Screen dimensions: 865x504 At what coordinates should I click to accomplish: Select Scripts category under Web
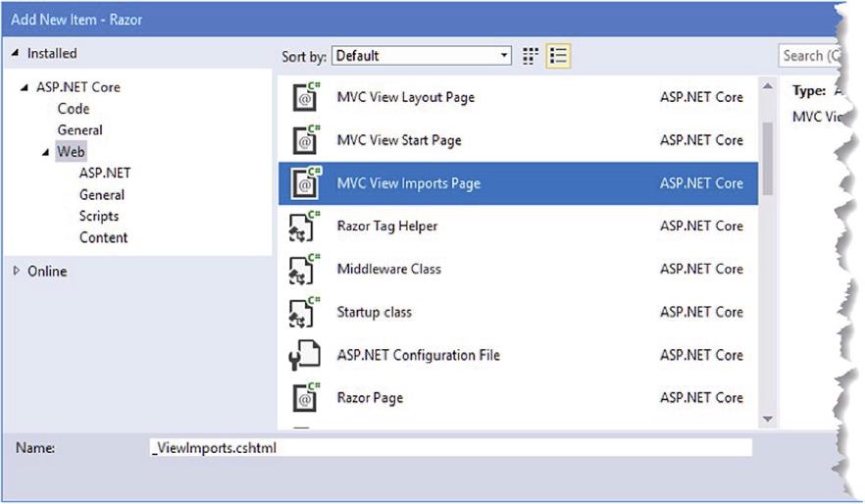click(99, 216)
